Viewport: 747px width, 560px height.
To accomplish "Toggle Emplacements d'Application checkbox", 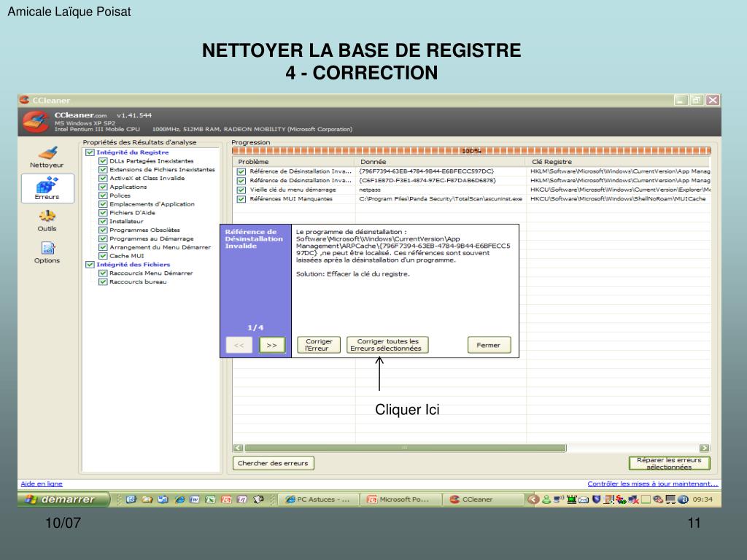I will (x=102, y=204).
